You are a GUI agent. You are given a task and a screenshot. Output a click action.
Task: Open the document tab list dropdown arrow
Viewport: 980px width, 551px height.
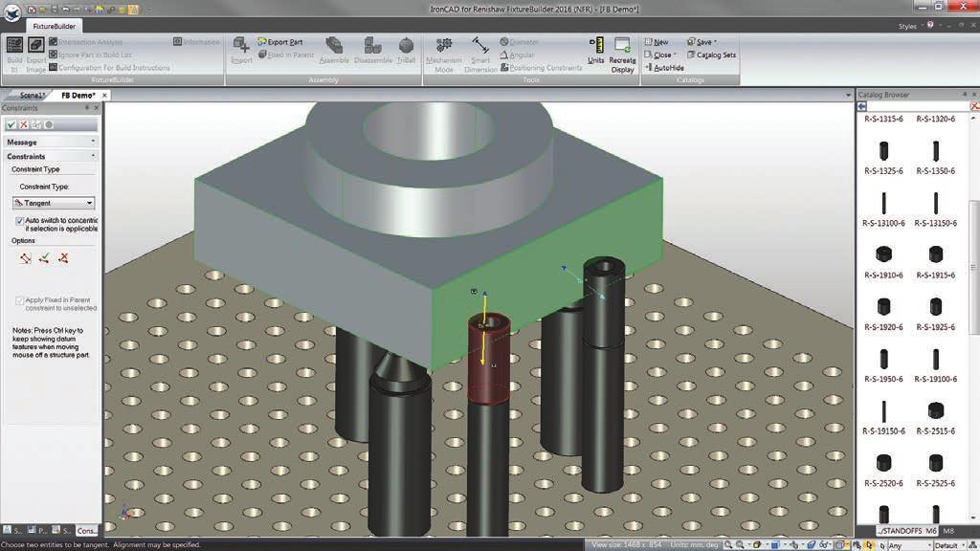(848, 96)
